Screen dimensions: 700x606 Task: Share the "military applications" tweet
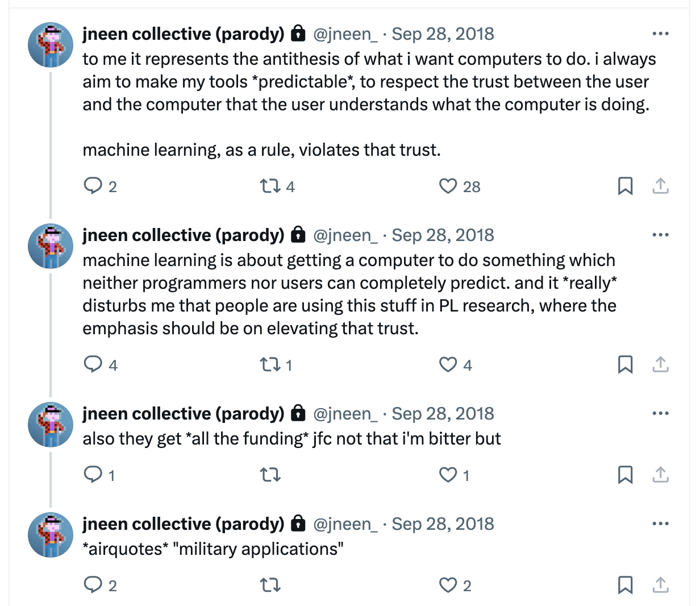(660, 585)
